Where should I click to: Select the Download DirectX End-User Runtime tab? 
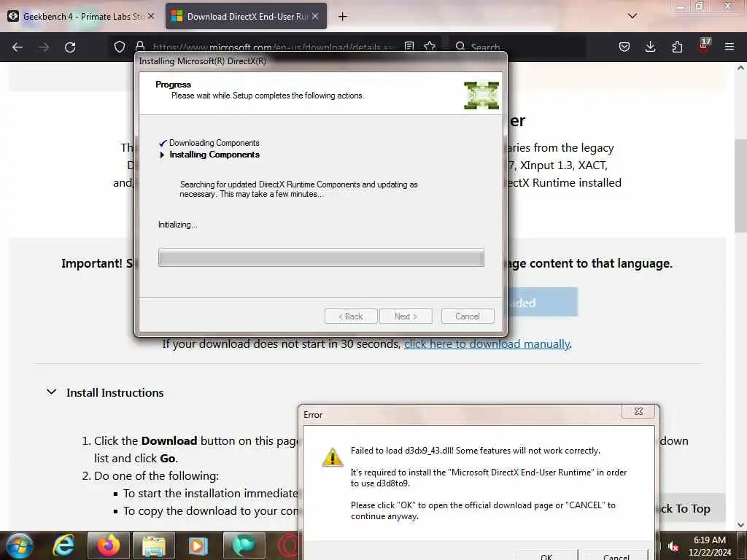pyautogui.click(x=245, y=16)
